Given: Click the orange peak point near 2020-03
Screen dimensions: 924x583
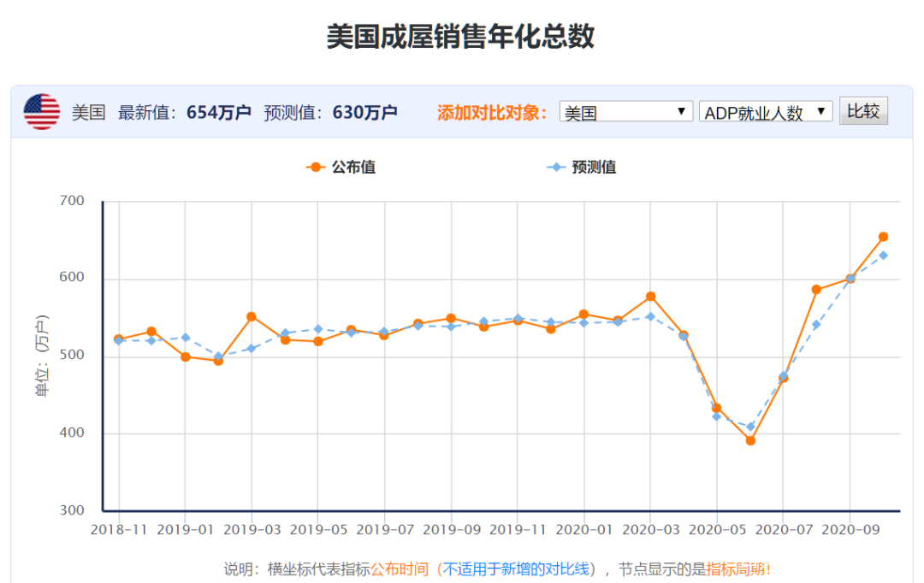Looking at the screenshot, I should coord(650,296).
